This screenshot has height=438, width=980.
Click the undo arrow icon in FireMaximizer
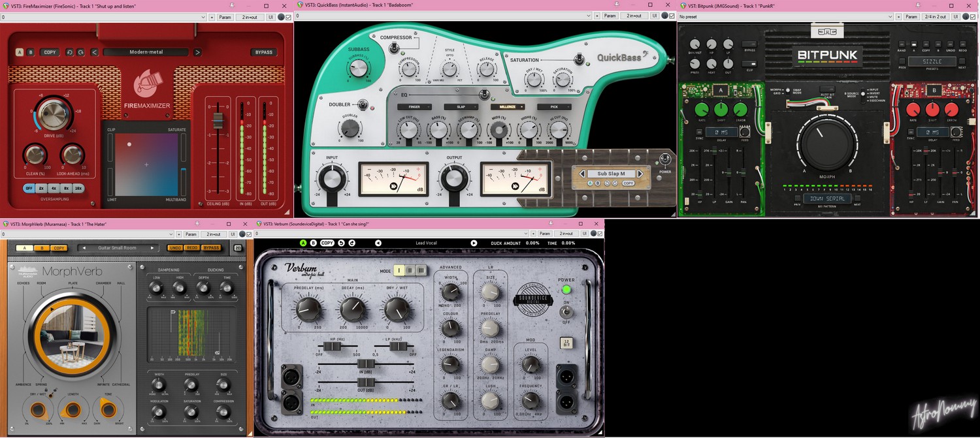(69, 52)
